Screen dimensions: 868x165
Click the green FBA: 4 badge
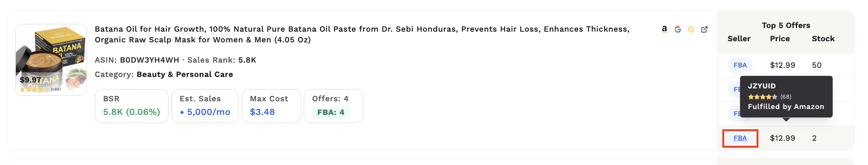click(331, 112)
